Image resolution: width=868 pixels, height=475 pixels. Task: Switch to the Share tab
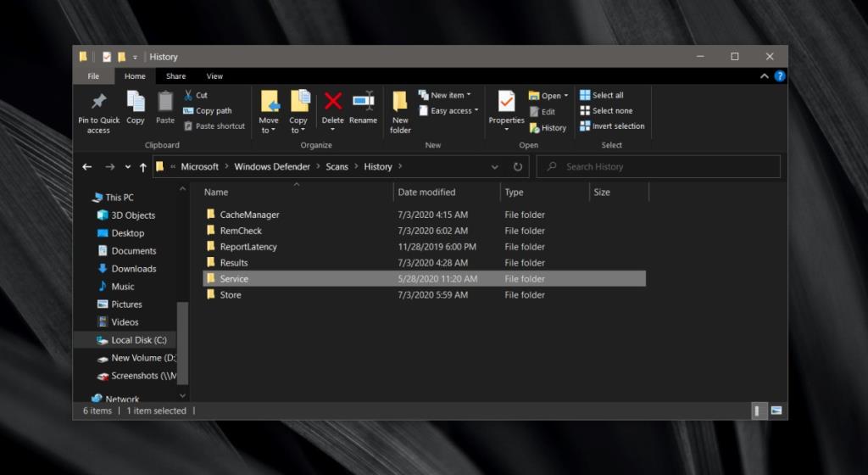(176, 76)
